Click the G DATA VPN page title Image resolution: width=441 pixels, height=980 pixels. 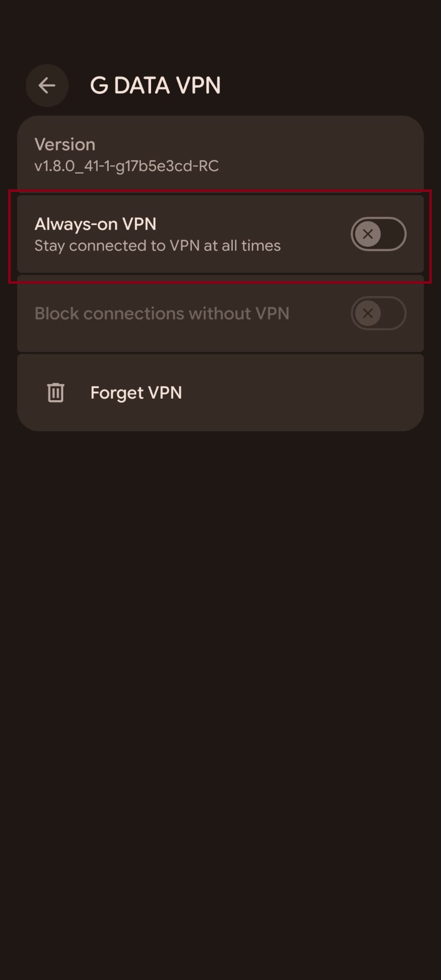point(155,85)
